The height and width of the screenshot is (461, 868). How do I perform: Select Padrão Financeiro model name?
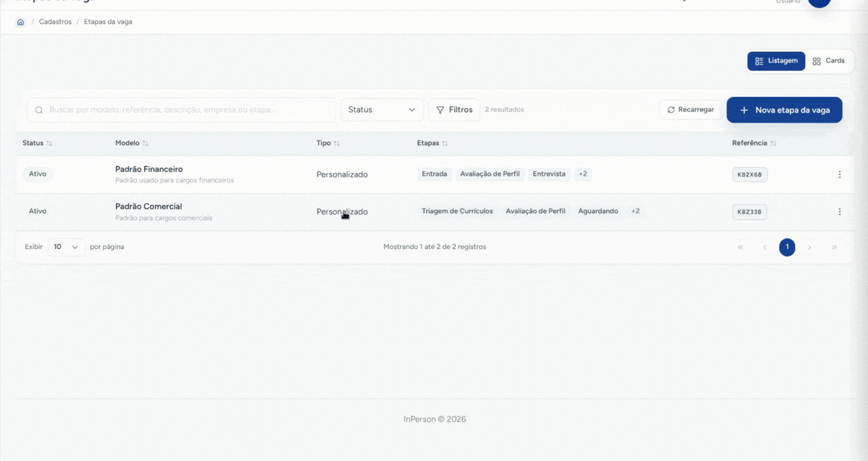click(x=149, y=169)
